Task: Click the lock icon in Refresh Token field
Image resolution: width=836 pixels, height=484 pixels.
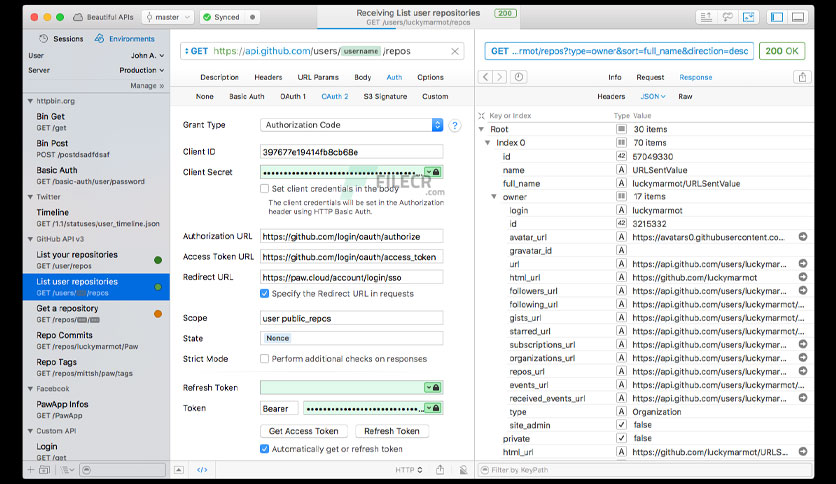Action: tap(436, 388)
